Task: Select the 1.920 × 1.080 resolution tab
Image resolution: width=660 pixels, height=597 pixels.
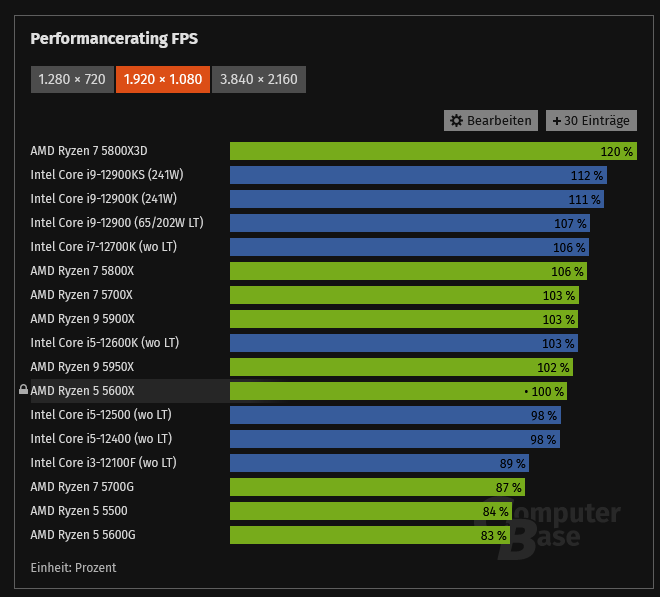Action: coord(163,79)
